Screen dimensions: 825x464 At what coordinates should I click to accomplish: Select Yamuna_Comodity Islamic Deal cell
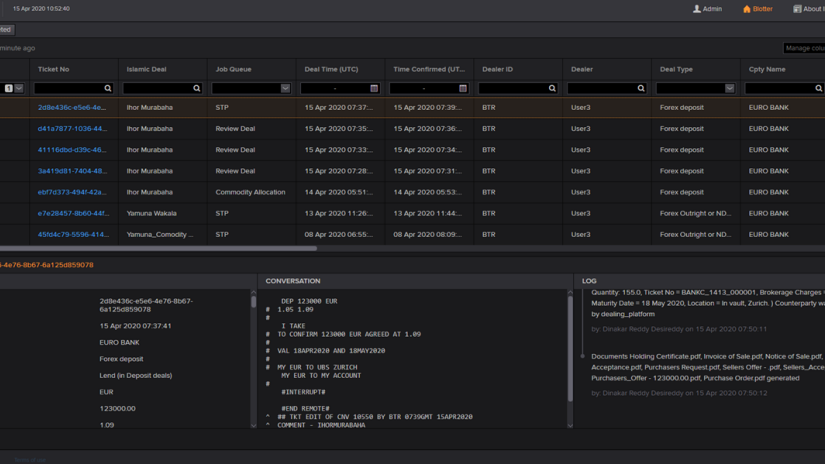[x=159, y=235]
